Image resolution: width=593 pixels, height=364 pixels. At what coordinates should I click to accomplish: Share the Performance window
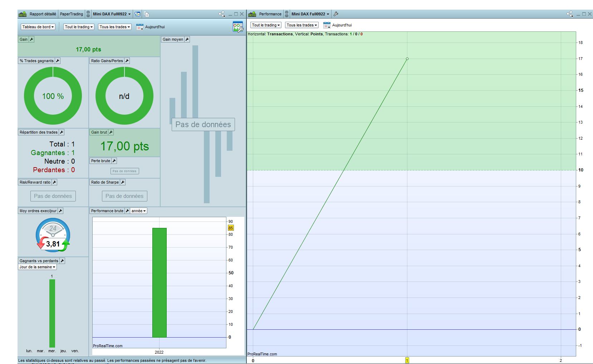point(570,14)
